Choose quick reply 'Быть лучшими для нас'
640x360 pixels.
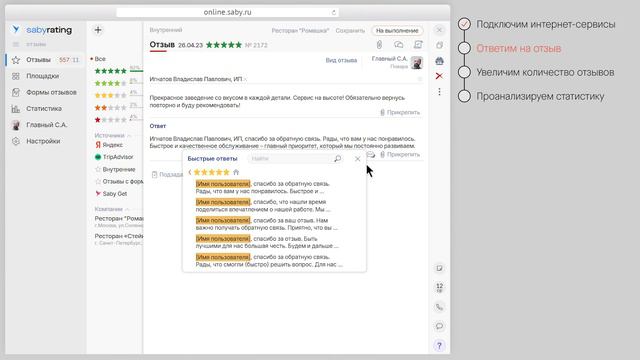(x=267, y=242)
